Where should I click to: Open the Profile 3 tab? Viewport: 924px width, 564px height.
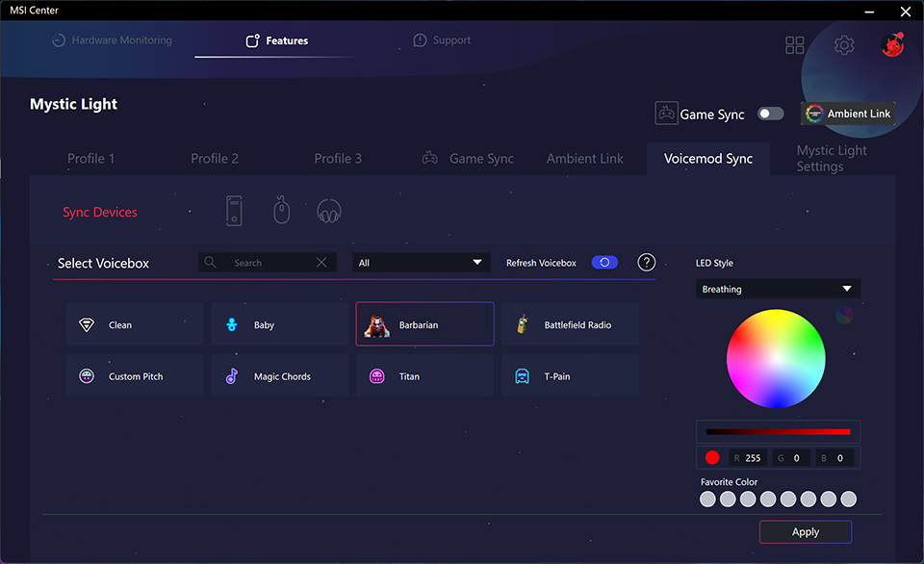coord(338,159)
